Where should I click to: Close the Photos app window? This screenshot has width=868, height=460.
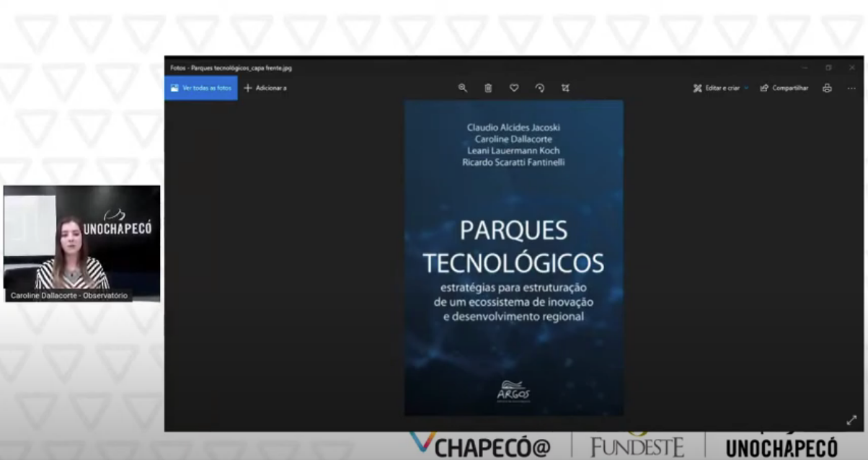coord(852,68)
